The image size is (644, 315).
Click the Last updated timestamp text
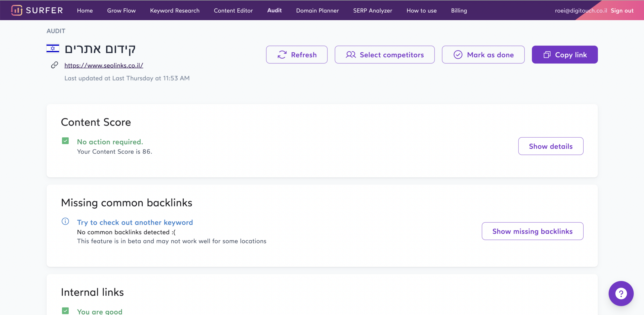[127, 78]
